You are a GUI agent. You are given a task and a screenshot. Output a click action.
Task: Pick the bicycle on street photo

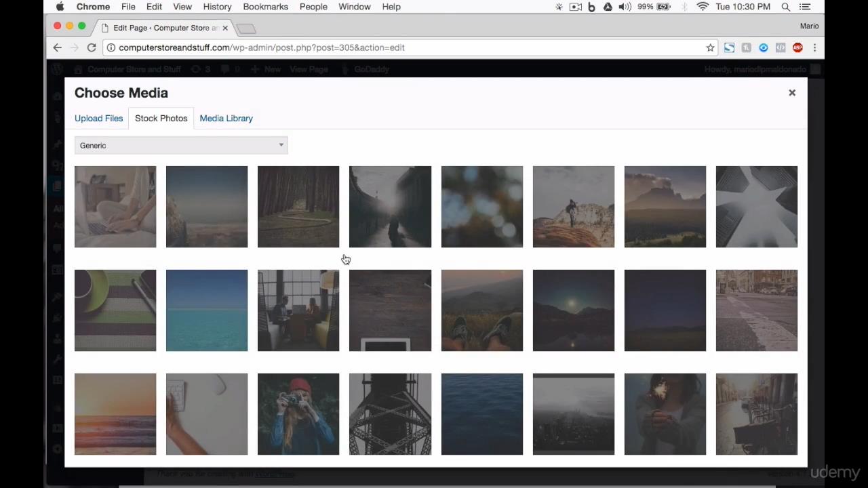click(757, 414)
